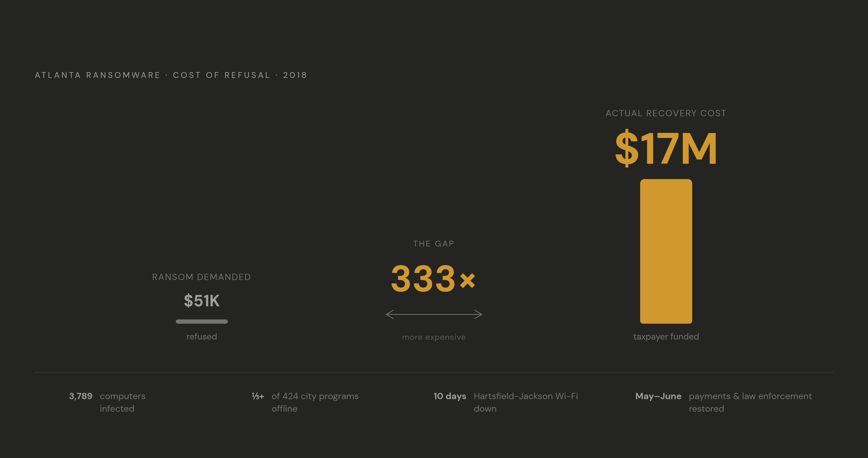Click the double-headed gap arrow
This screenshot has width=868, height=458.
click(434, 314)
